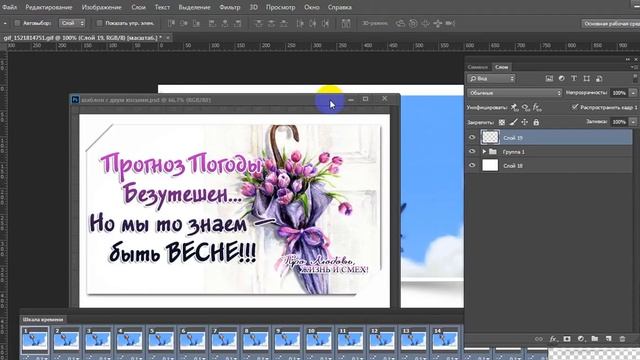Open the Автовыбор Слой dropdown
This screenshot has height=360, width=640.
click(73, 23)
